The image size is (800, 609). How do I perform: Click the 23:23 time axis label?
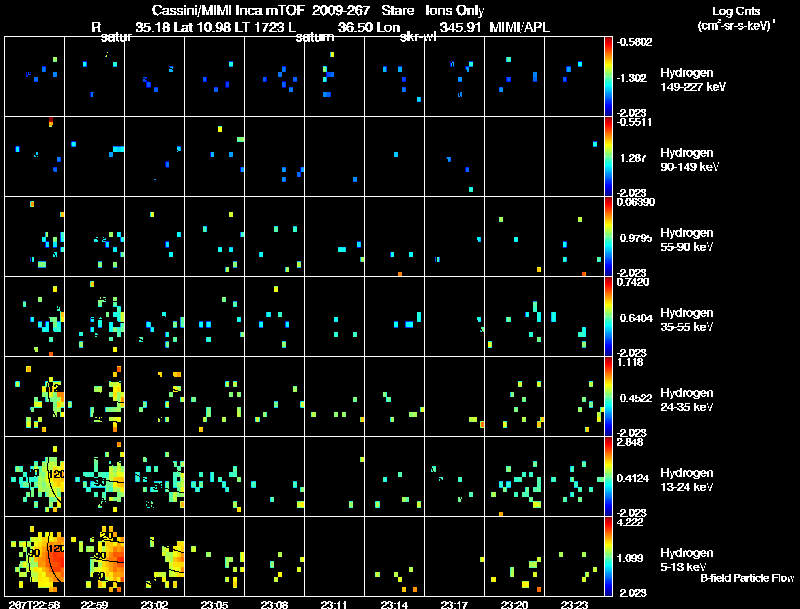tap(574, 605)
